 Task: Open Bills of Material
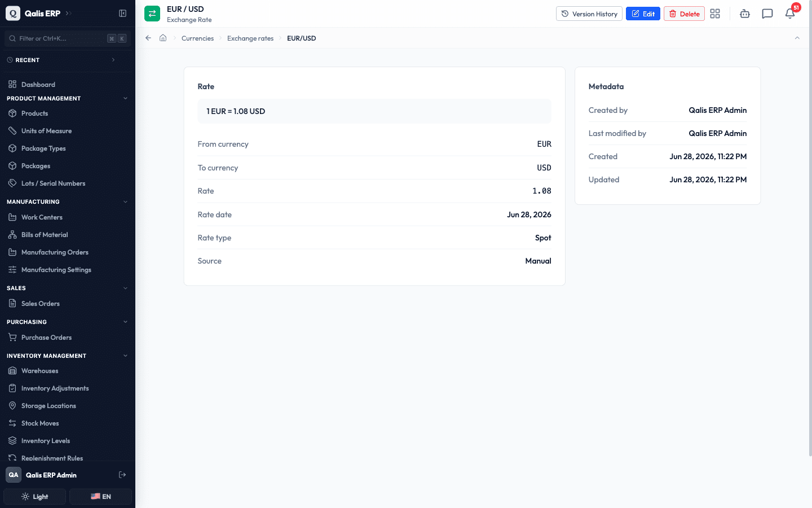(x=68, y=235)
